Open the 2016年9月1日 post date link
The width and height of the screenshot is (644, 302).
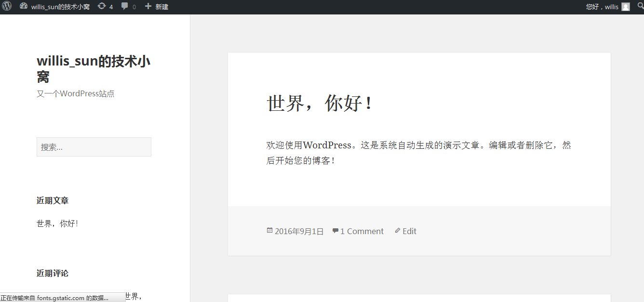pos(299,231)
